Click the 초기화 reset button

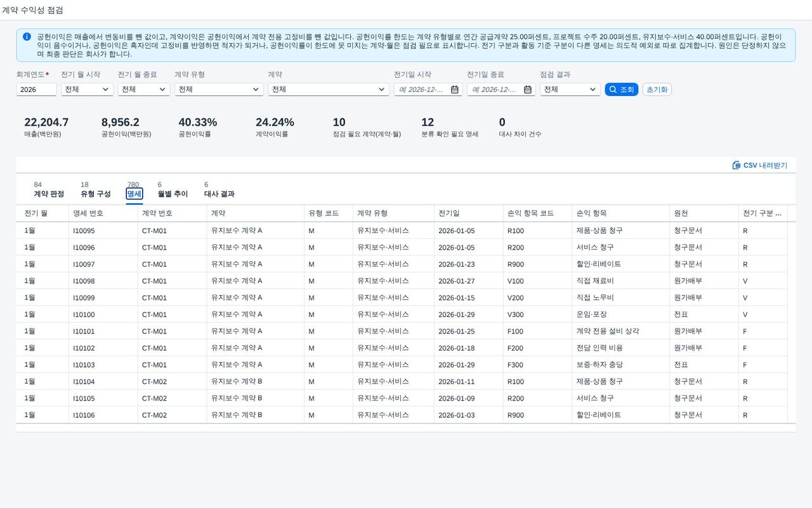[x=657, y=90]
